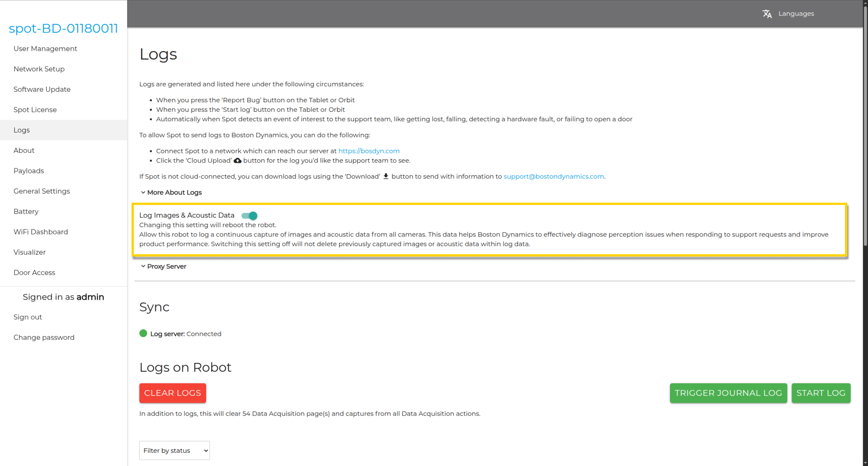Image resolution: width=868 pixels, height=466 pixels.
Task: Click the Languages translate icon
Action: [x=767, y=14]
